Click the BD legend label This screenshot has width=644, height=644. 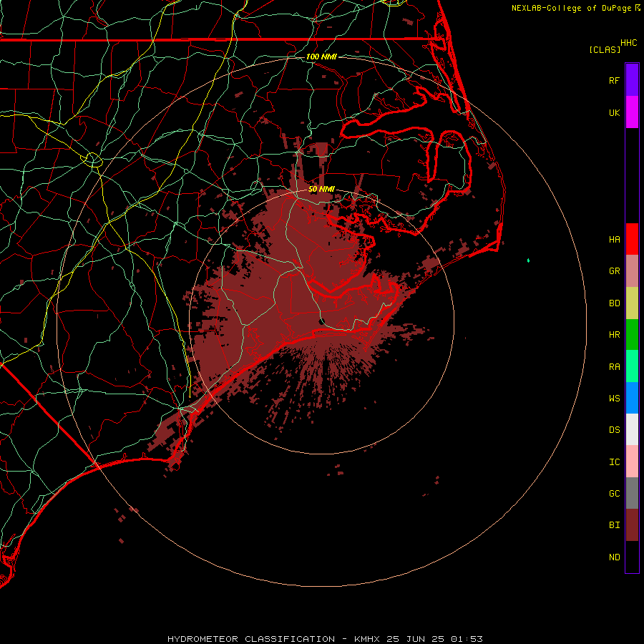614,303
